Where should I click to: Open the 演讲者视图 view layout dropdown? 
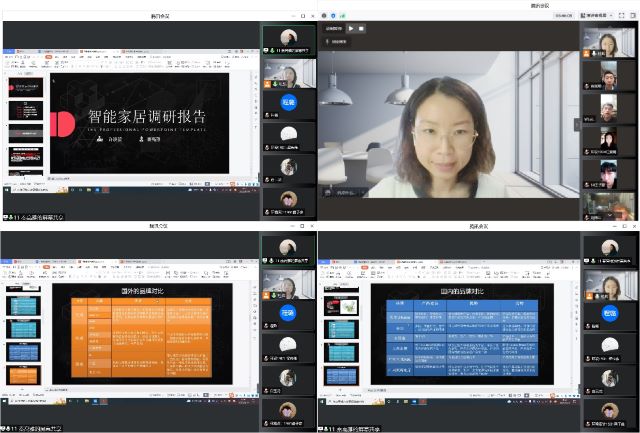coord(597,16)
